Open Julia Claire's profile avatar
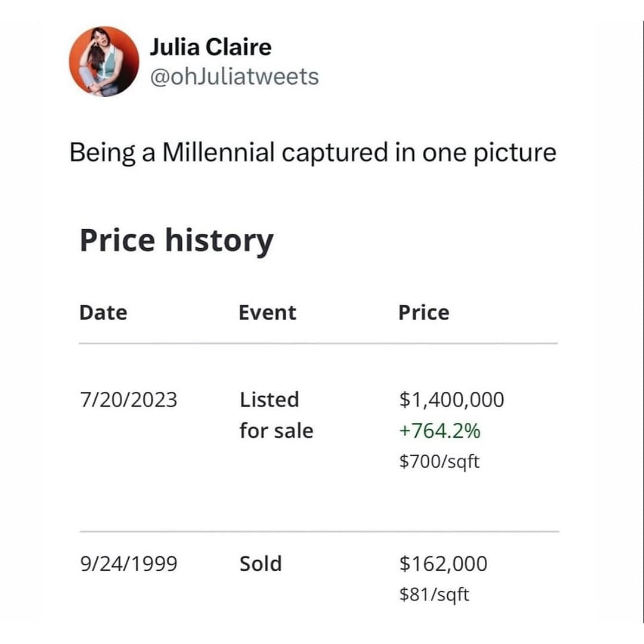This screenshot has height=644, width=644. 104,61
